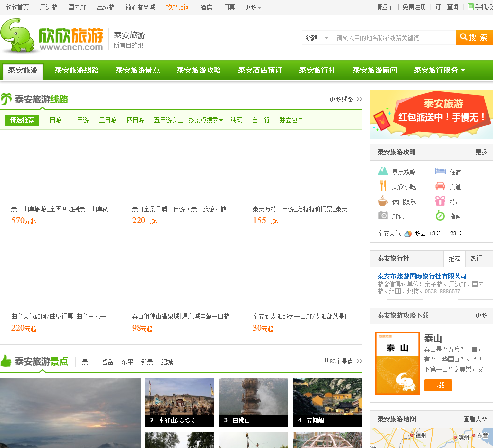The width and height of the screenshot is (493, 448).
Task: Open the 泰安旅游顾问 navigation item
Action: click(375, 70)
